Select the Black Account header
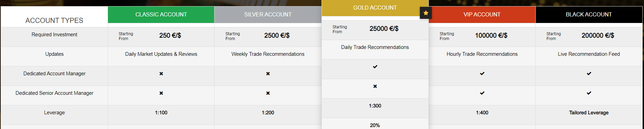Viewport: 644px width, 129px height. [589, 15]
